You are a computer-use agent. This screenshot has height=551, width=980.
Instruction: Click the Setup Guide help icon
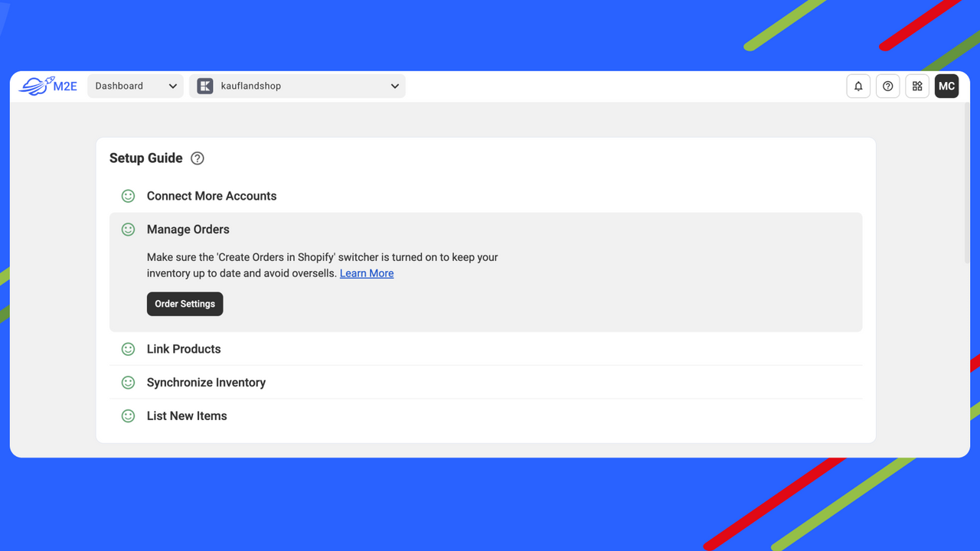click(x=198, y=158)
